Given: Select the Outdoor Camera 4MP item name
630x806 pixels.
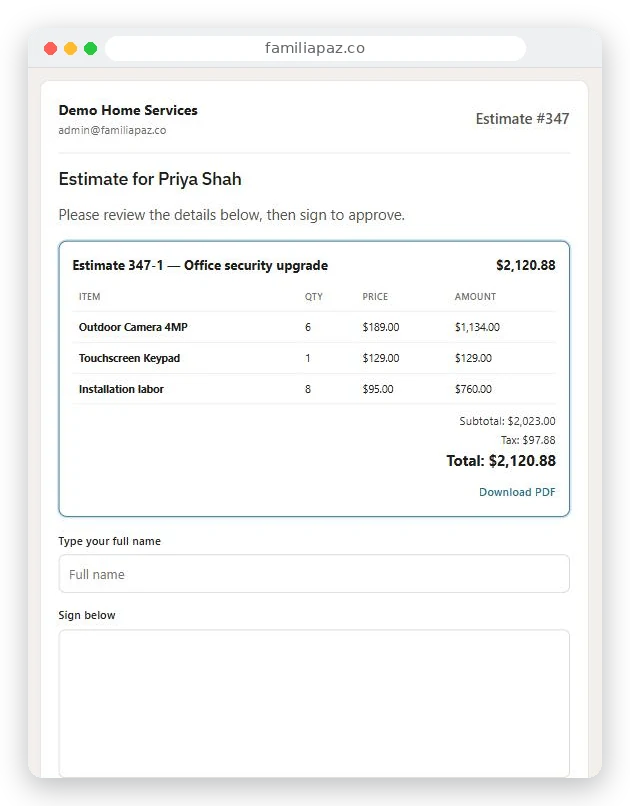Looking at the screenshot, I should pyautogui.click(x=133, y=327).
